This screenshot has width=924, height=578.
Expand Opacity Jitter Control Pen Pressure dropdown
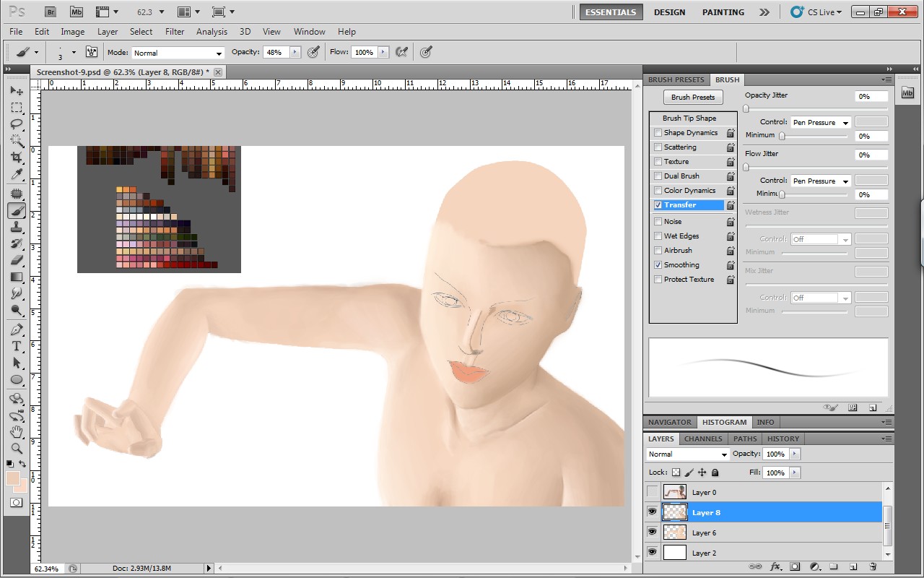pyautogui.click(x=821, y=123)
